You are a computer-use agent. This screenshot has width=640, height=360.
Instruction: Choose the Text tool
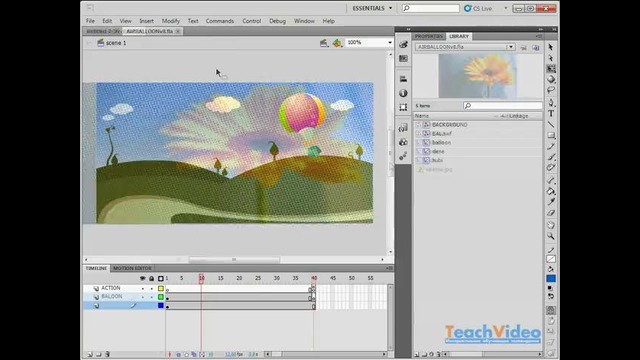[x=551, y=113]
